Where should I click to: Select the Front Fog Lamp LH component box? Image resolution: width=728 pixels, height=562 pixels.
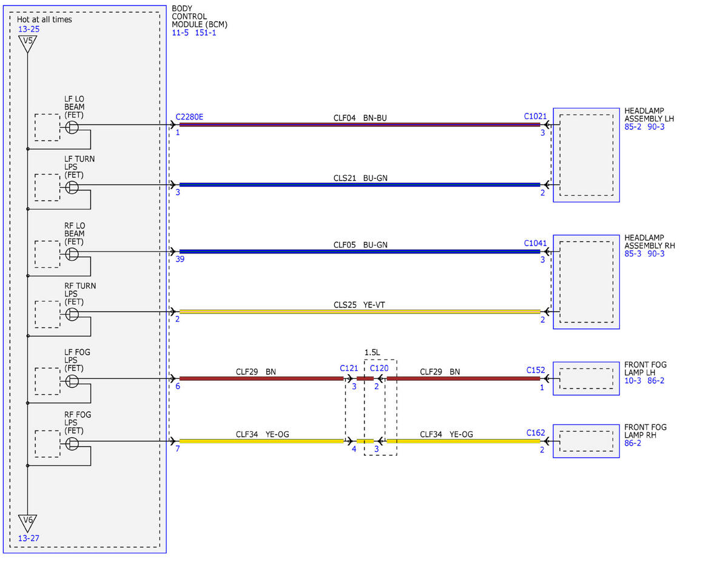pyautogui.click(x=586, y=379)
